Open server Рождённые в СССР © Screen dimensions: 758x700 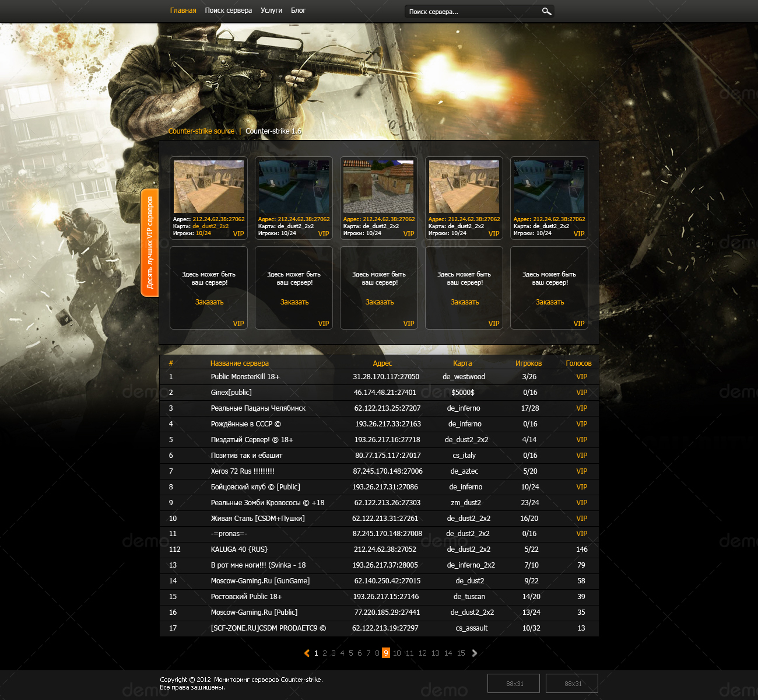[x=245, y=424]
